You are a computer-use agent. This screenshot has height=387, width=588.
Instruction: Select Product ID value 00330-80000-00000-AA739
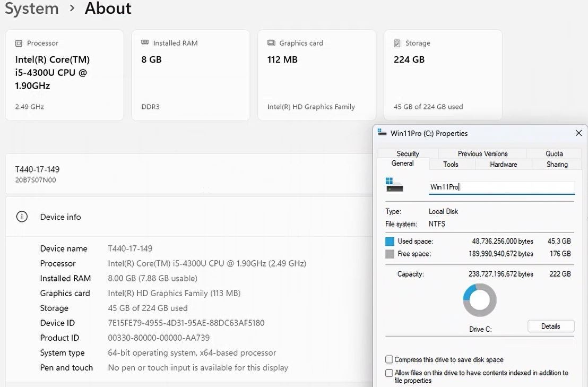tap(159, 338)
